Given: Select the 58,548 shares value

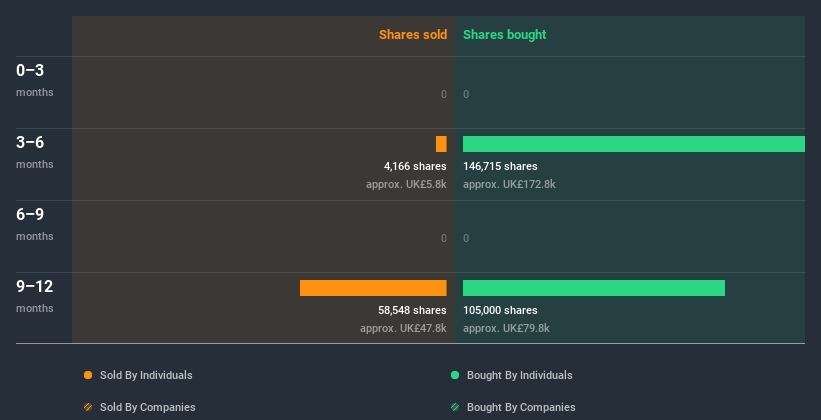Looking at the screenshot, I should pyautogui.click(x=412, y=310).
